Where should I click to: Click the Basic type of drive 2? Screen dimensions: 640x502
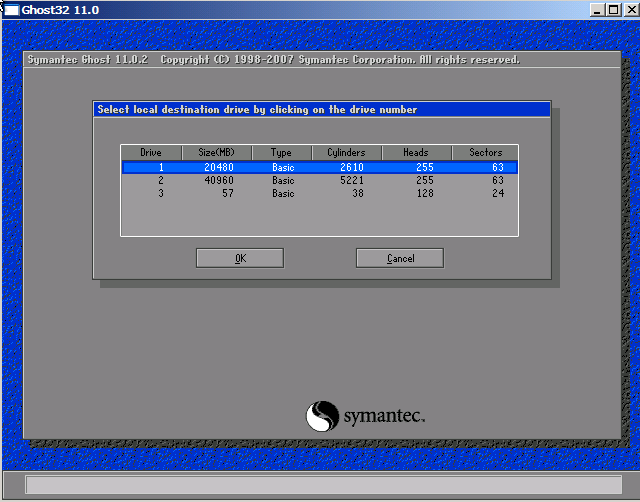[x=283, y=180]
